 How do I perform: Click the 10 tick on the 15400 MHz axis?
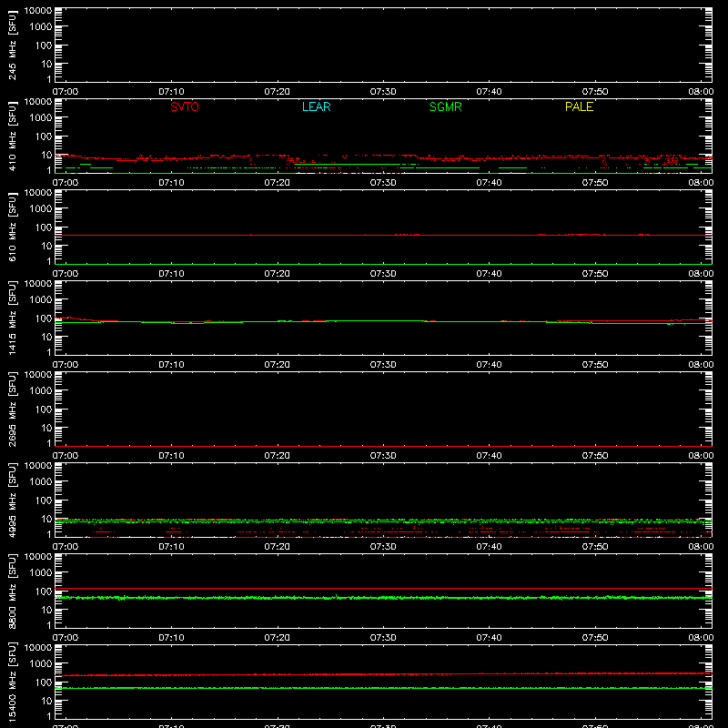(x=46, y=701)
